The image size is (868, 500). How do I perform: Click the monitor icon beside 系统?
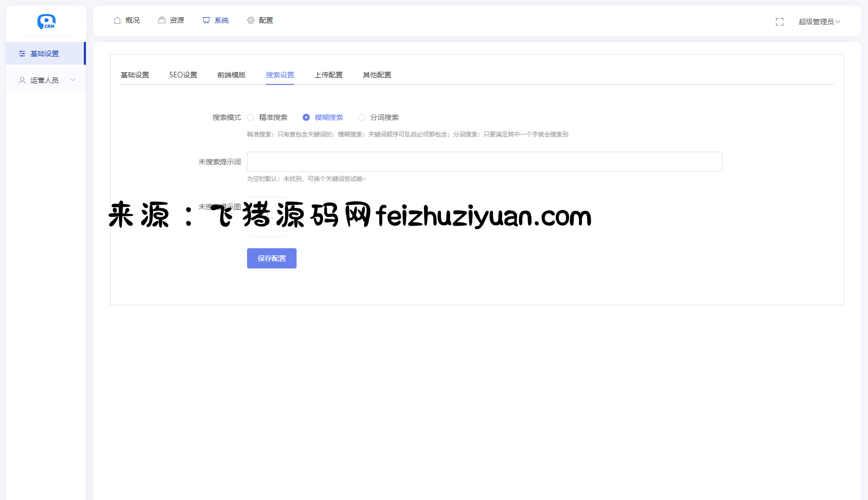pos(206,20)
